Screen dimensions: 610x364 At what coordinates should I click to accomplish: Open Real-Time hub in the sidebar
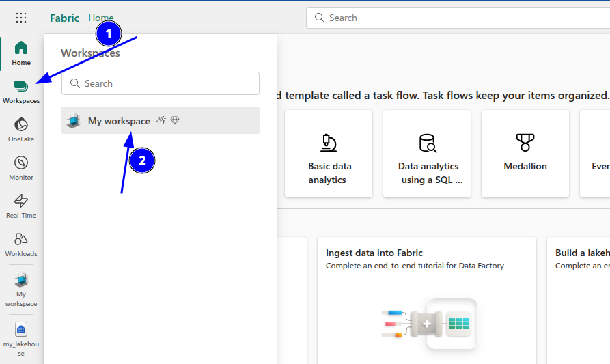[x=21, y=206]
